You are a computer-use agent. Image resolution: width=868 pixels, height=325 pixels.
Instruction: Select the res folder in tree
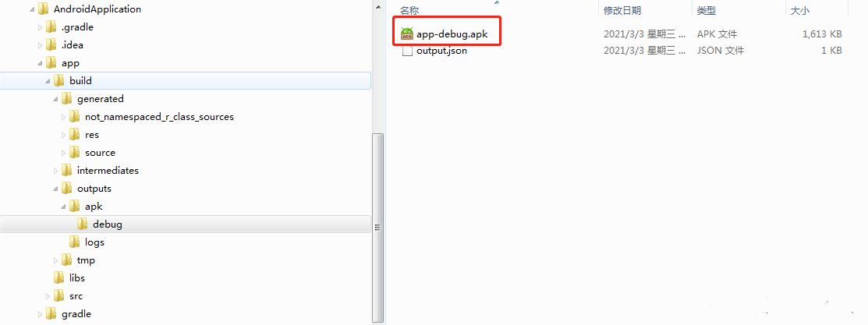click(92, 135)
